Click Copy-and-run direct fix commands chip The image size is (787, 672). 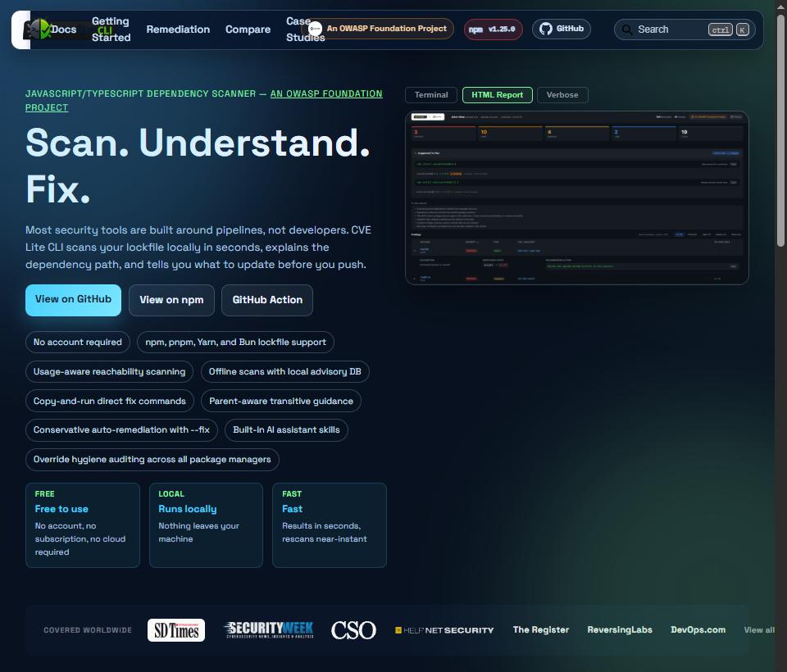click(109, 401)
